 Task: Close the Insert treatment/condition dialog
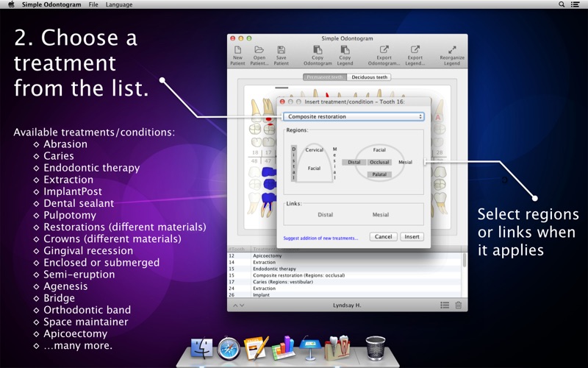tap(282, 102)
